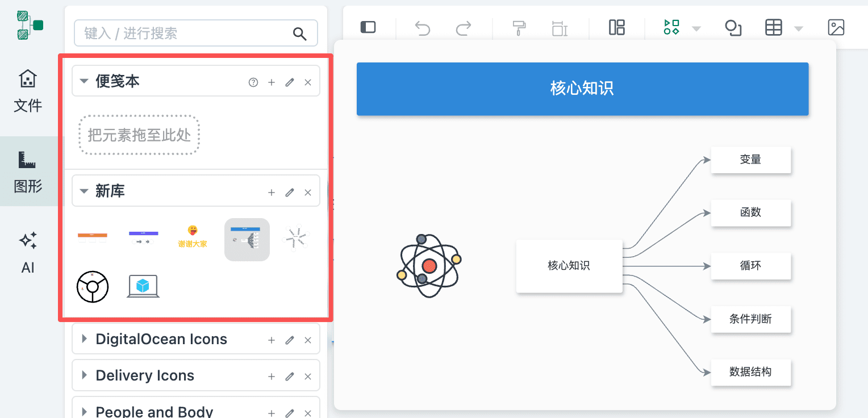Select the 谢谢大家 emoji thumbnail

(x=193, y=237)
